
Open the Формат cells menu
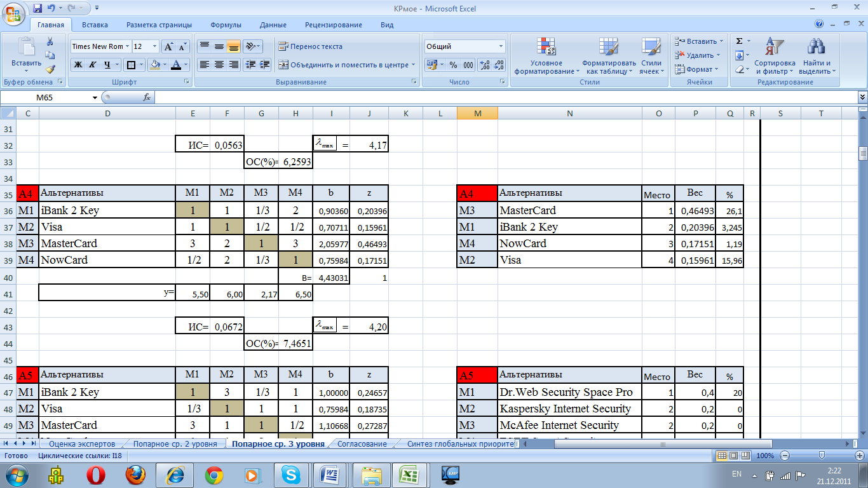pyautogui.click(x=696, y=69)
